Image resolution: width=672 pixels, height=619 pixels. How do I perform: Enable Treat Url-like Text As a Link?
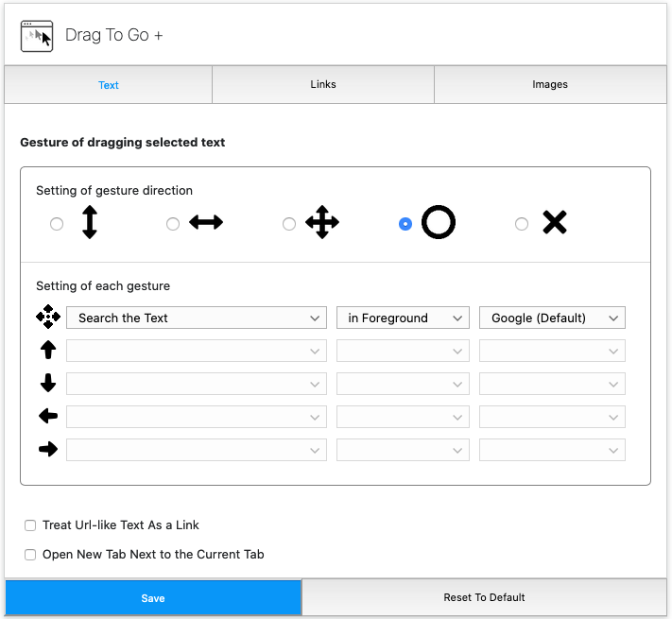point(30,525)
